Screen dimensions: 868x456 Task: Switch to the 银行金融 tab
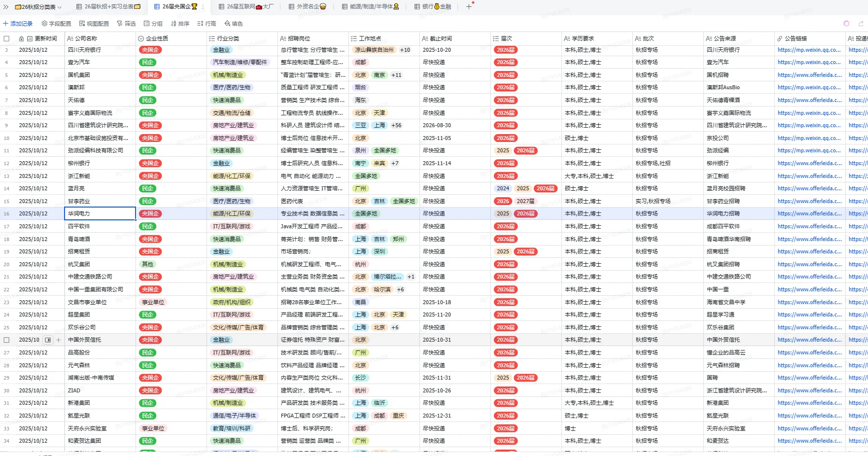tap(433, 7)
